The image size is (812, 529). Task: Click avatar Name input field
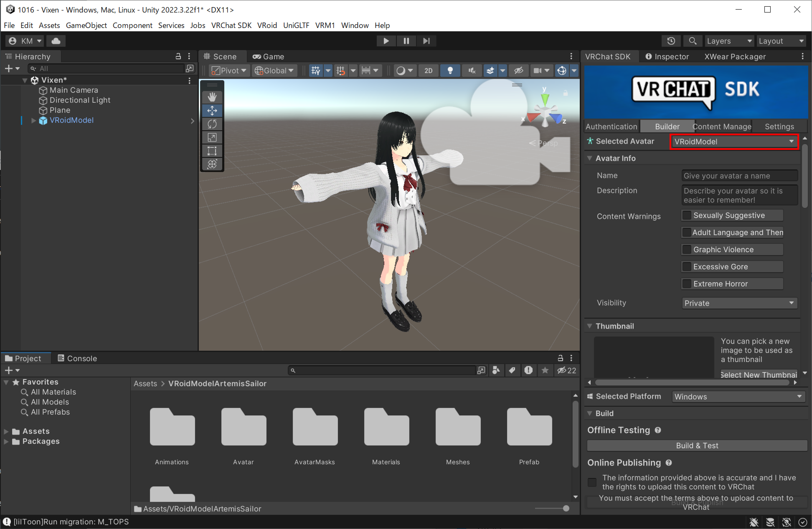(740, 176)
